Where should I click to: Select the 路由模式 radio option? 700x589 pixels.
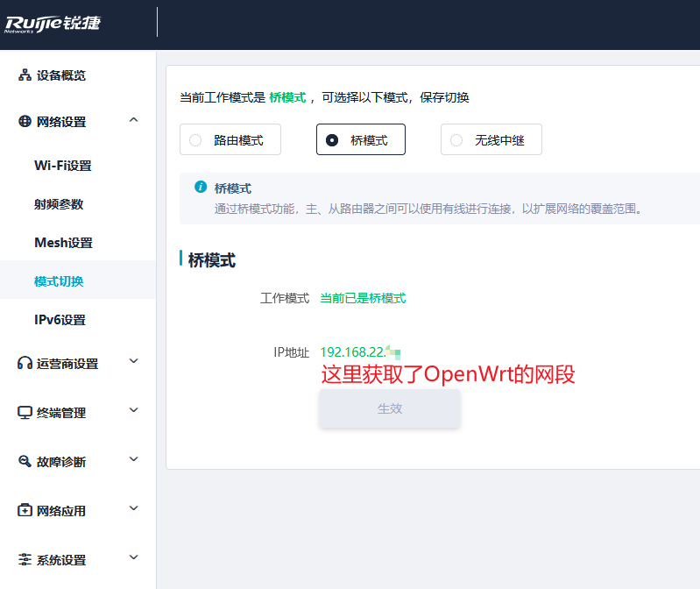230,139
